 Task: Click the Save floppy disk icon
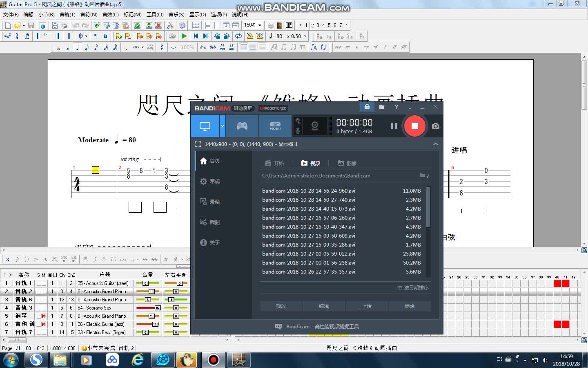click(31, 25)
